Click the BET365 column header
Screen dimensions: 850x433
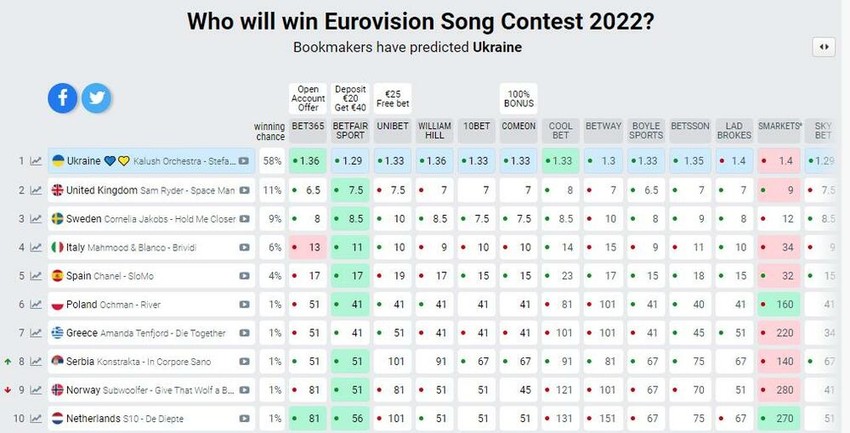point(309,126)
